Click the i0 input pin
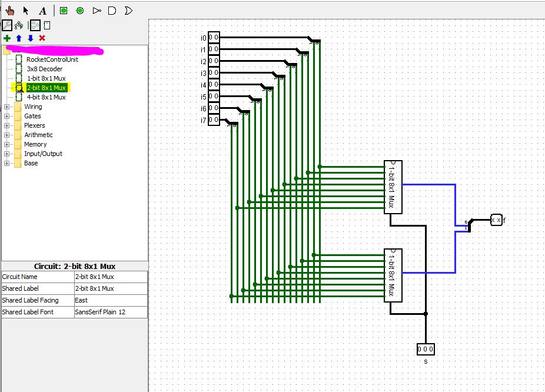The image size is (545, 392). point(214,38)
